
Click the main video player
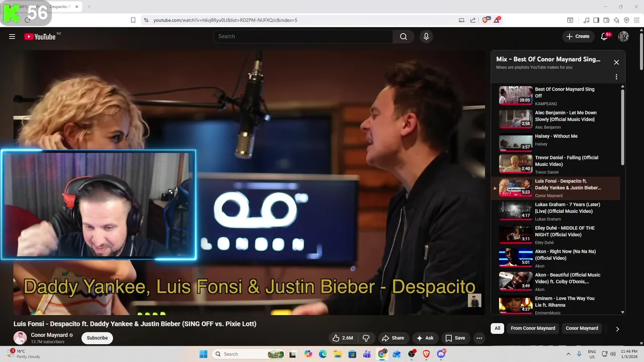click(249, 182)
